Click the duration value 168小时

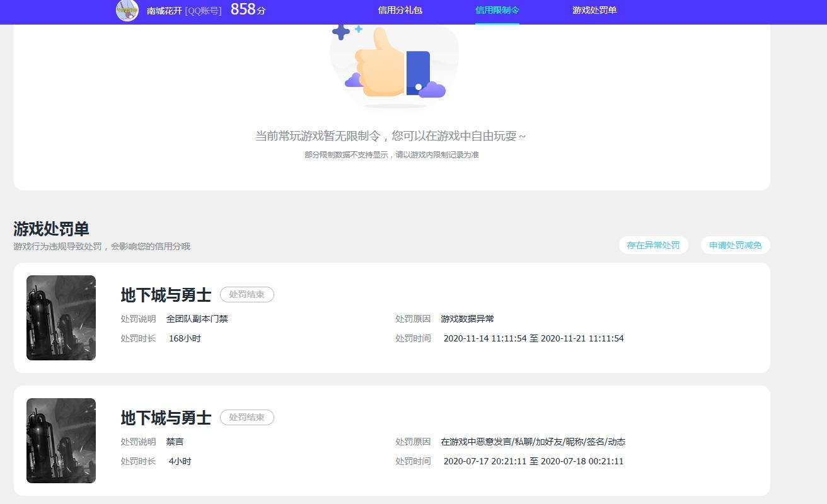point(185,338)
